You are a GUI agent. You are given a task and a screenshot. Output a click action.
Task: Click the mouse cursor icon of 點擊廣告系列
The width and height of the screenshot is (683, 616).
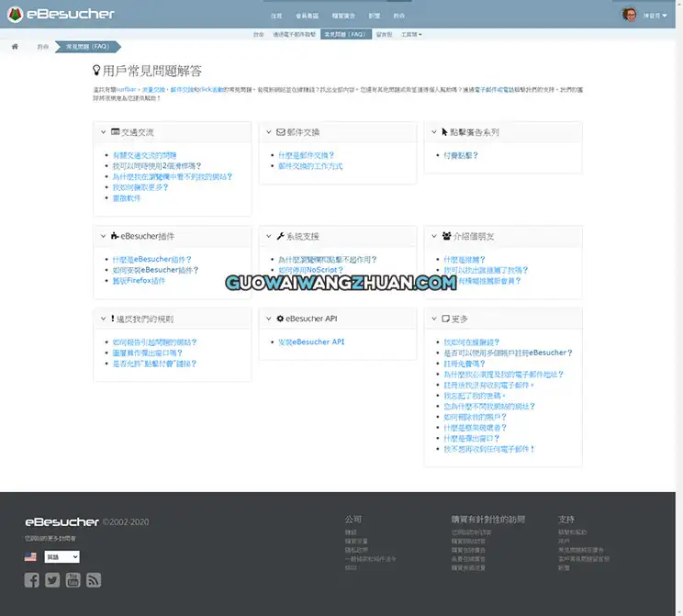tap(444, 131)
